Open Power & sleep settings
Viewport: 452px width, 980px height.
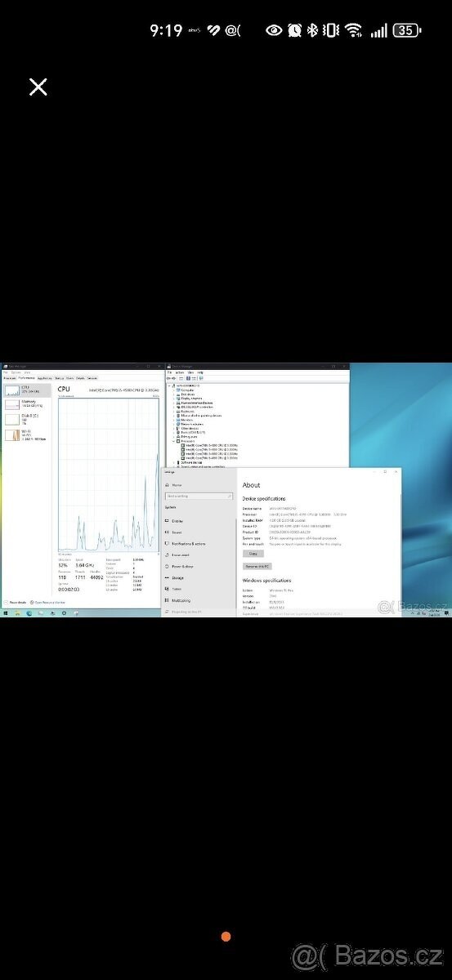(180, 567)
